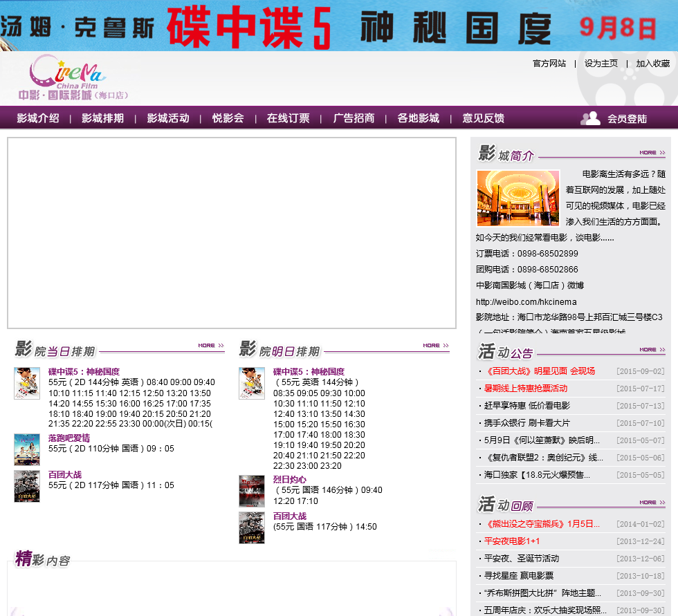Open 携手众银行 刷卡看大片 announcement
The image size is (678, 616).
click(x=527, y=423)
